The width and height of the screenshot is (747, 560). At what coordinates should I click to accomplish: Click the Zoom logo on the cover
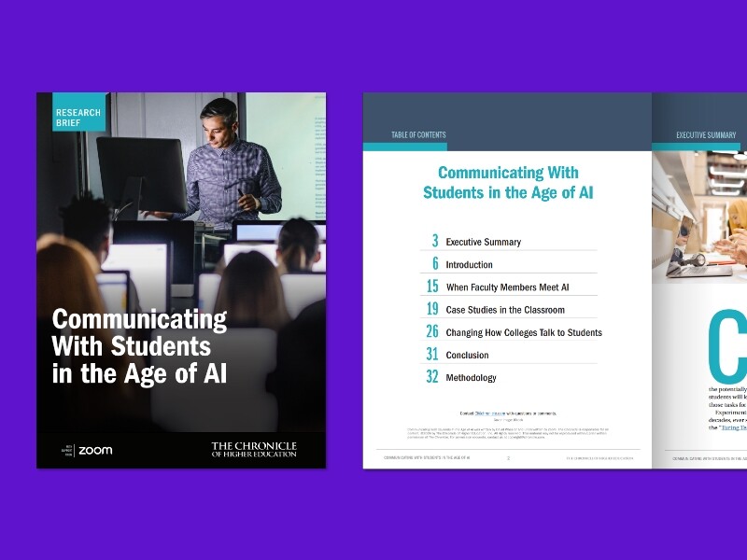(x=94, y=450)
